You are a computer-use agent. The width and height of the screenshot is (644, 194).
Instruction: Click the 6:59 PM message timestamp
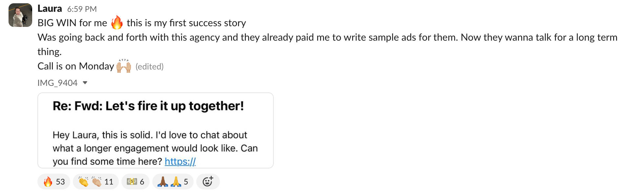pos(82,9)
